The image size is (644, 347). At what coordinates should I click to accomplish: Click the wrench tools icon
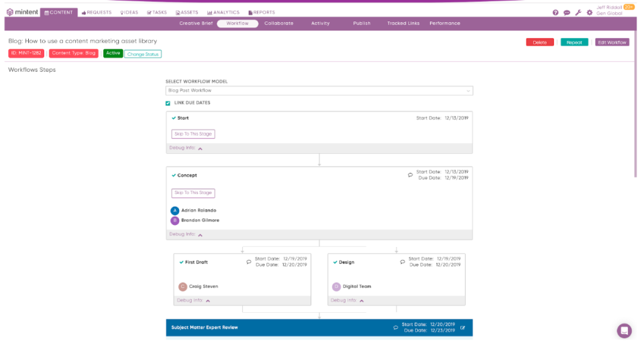pyautogui.click(x=578, y=13)
